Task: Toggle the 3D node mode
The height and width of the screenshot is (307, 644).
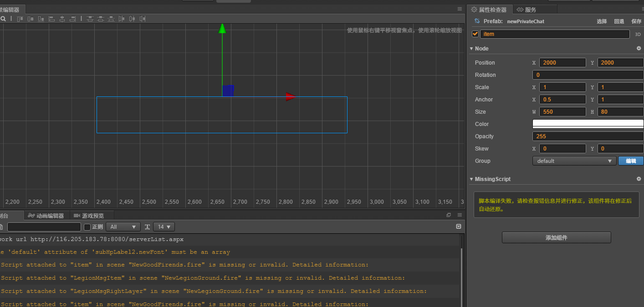Action: 638,34
